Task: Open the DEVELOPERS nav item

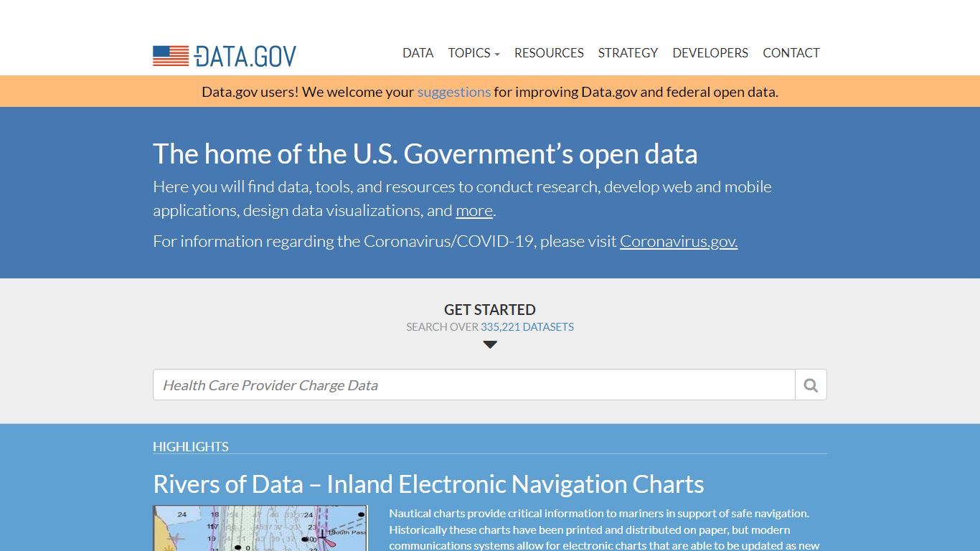Action: pyautogui.click(x=710, y=53)
